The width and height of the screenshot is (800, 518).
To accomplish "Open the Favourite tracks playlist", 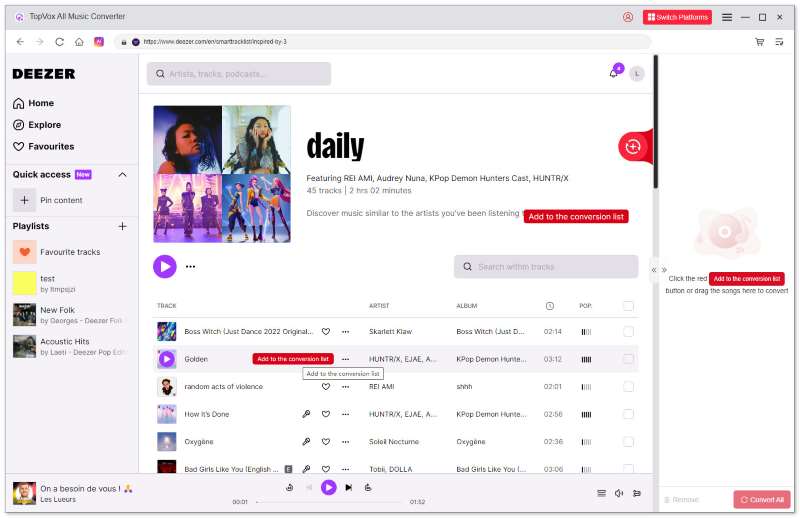I will (x=69, y=252).
